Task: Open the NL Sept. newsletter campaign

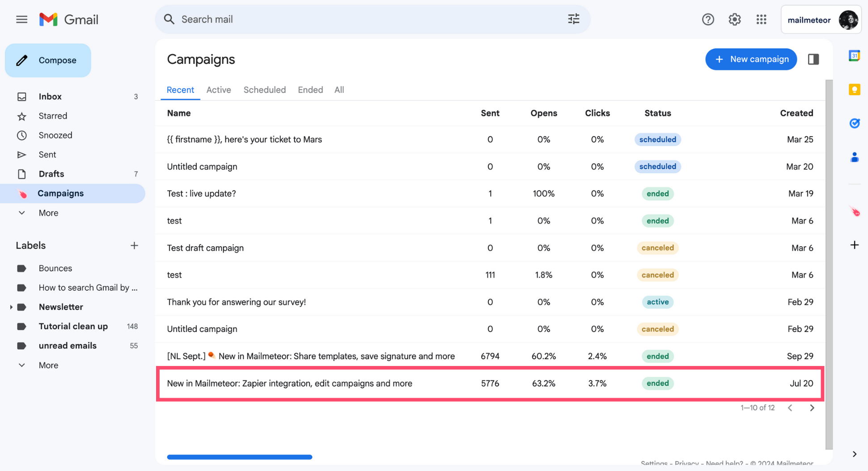Action: pyautogui.click(x=490, y=356)
